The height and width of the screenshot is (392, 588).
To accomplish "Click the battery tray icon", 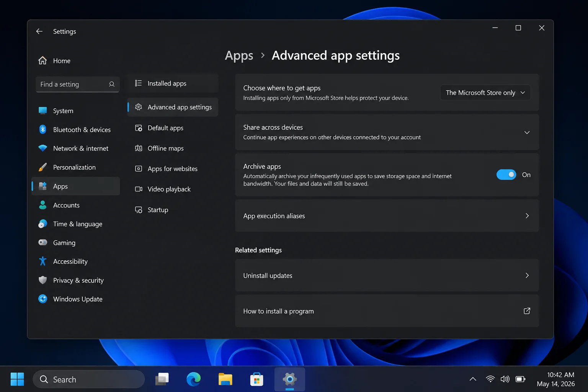I will [520, 379].
